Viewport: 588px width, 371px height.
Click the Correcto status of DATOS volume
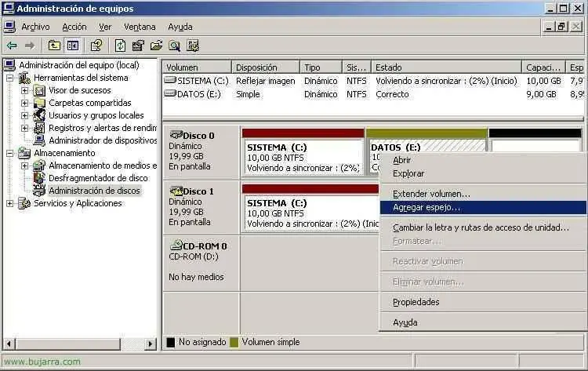pyautogui.click(x=392, y=94)
